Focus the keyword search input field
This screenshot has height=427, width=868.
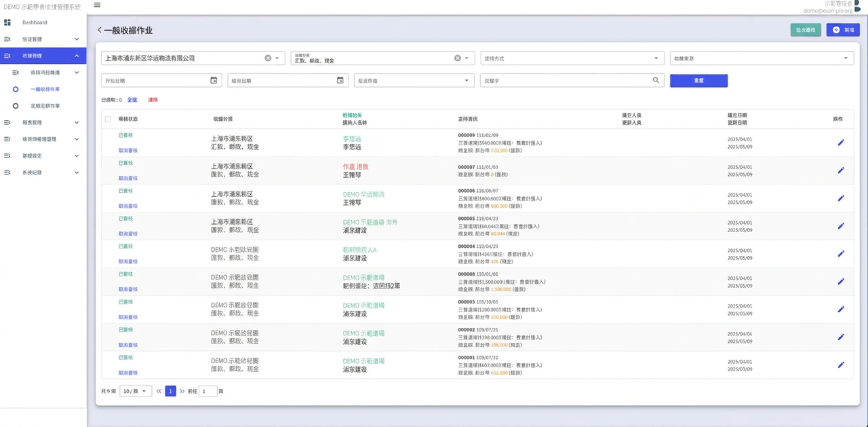(x=566, y=80)
